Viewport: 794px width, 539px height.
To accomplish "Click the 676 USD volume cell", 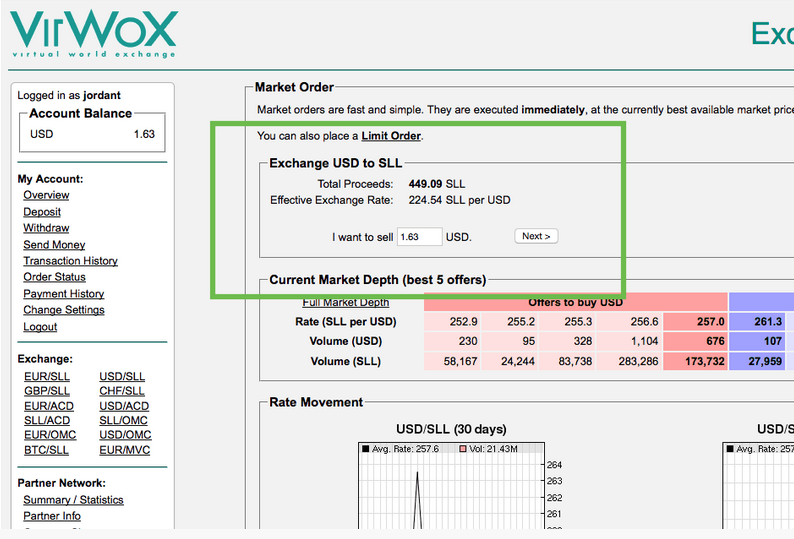I will [695, 341].
